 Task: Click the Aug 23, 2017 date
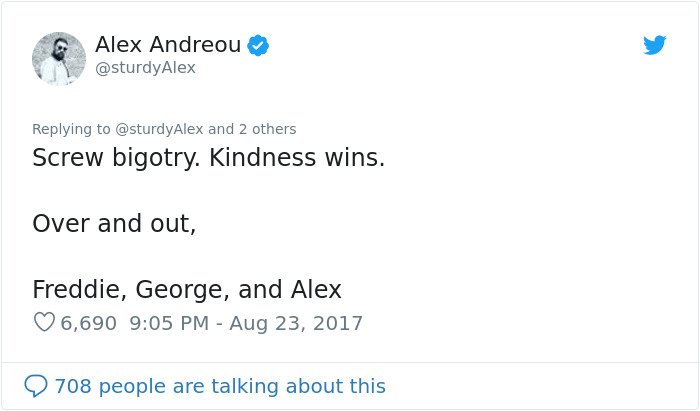(x=296, y=323)
